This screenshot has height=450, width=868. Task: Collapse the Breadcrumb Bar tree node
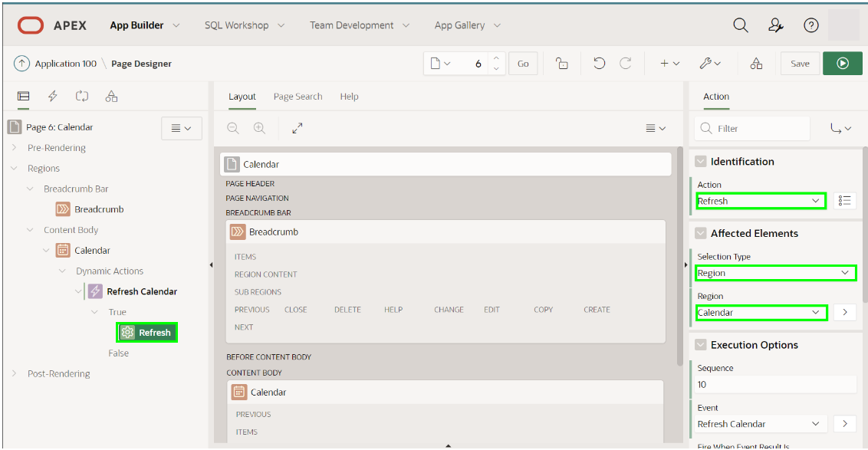[31, 189]
